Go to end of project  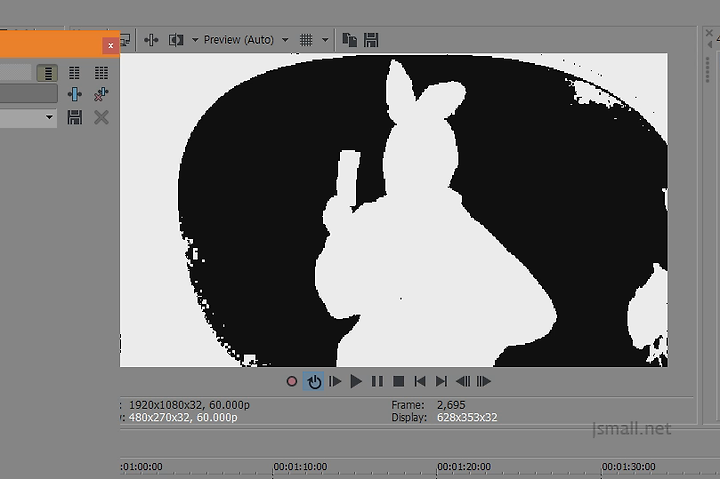pyautogui.click(x=441, y=382)
